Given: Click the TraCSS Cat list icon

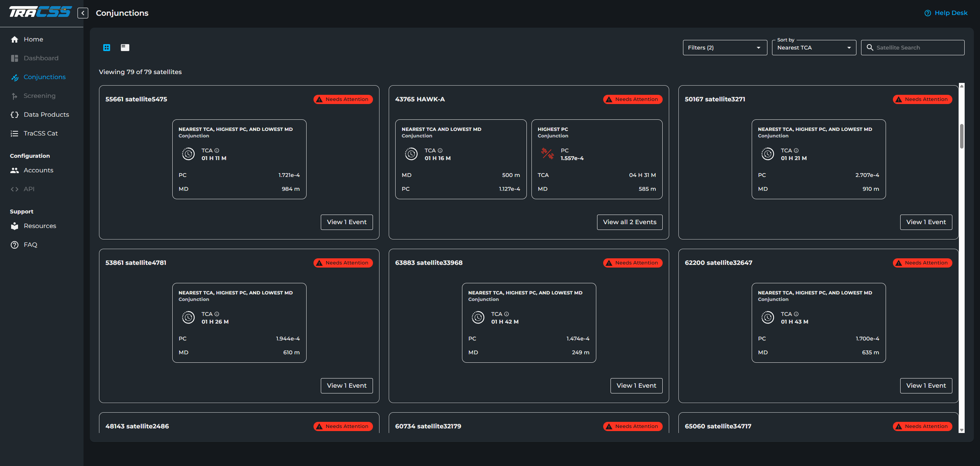Looking at the screenshot, I should pyautogui.click(x=15, y=134).
